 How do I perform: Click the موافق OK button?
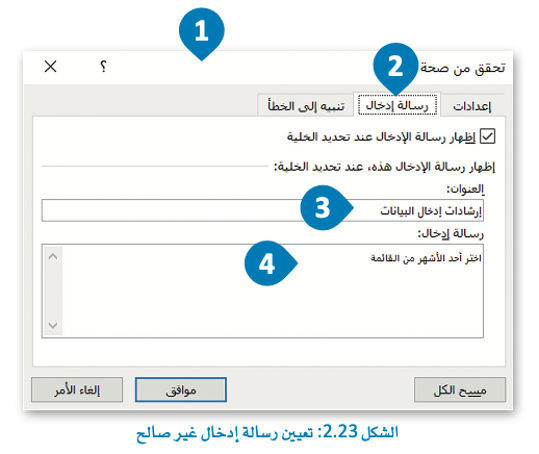[181, 390]
